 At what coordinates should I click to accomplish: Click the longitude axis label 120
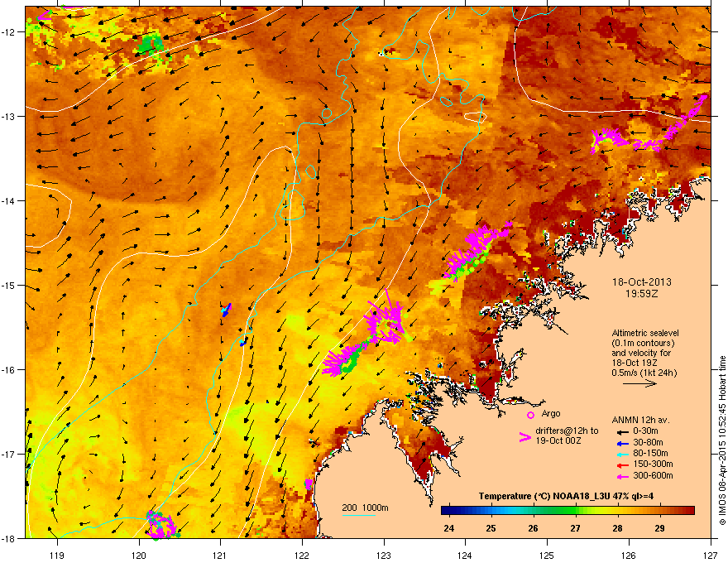[139, 555]
